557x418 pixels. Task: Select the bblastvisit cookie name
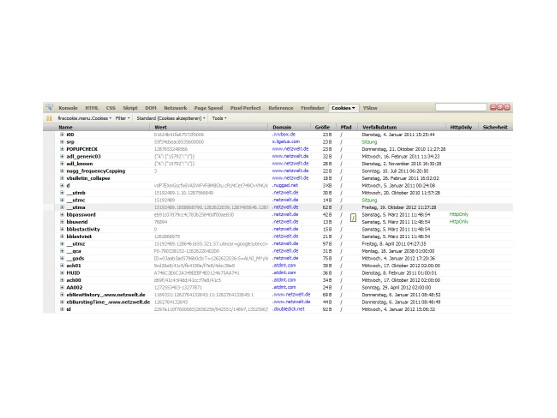click(79, 236)
